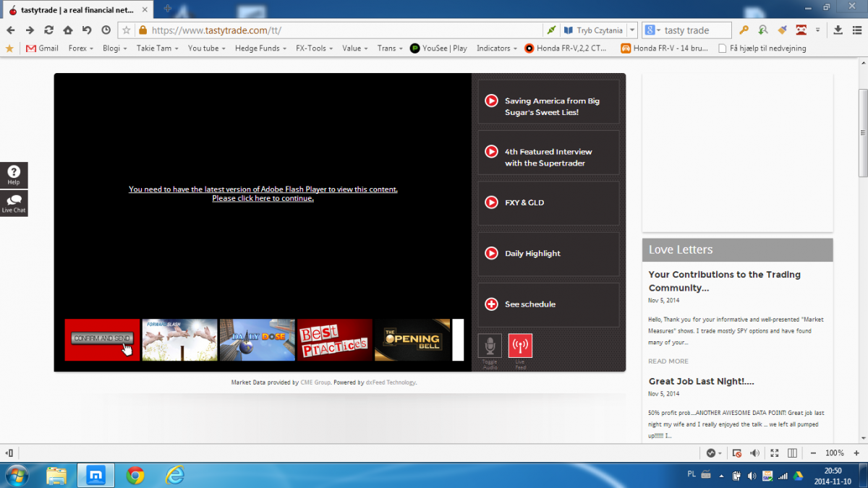
Task: Select the Confirm and Send show thumbnail
Action: [102, 340]
